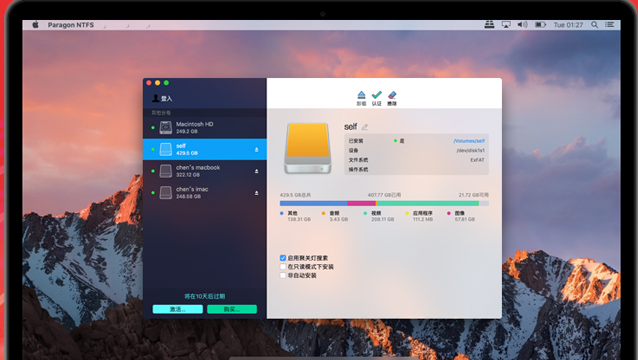Click the 21.72 GB free label
The height and width of the screenshot is (360, 638).
pos(474,195)
